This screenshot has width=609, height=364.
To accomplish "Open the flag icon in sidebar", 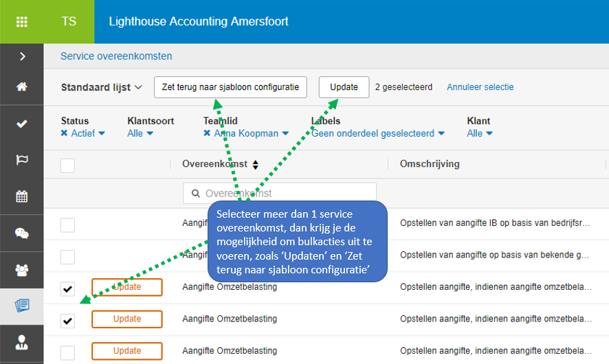I will pos(21,160).
